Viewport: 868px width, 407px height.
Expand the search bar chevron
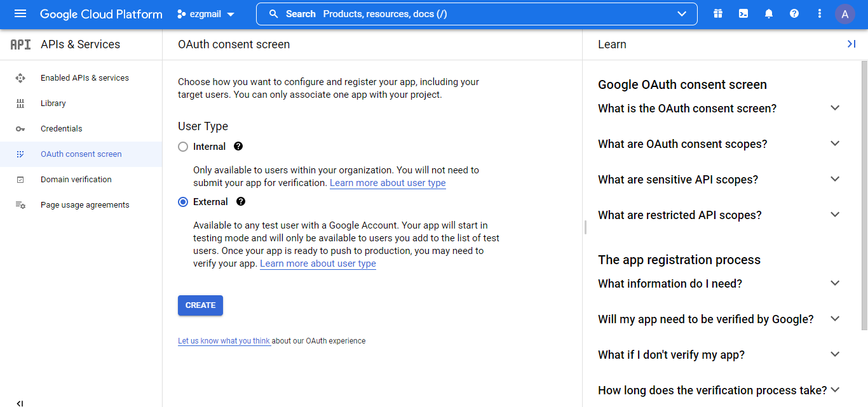point(682,14)
